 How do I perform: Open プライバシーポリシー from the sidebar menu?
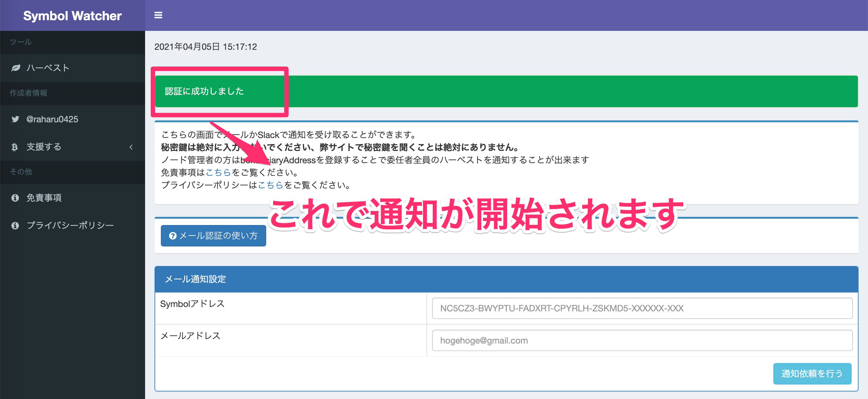tap(70, 225)
